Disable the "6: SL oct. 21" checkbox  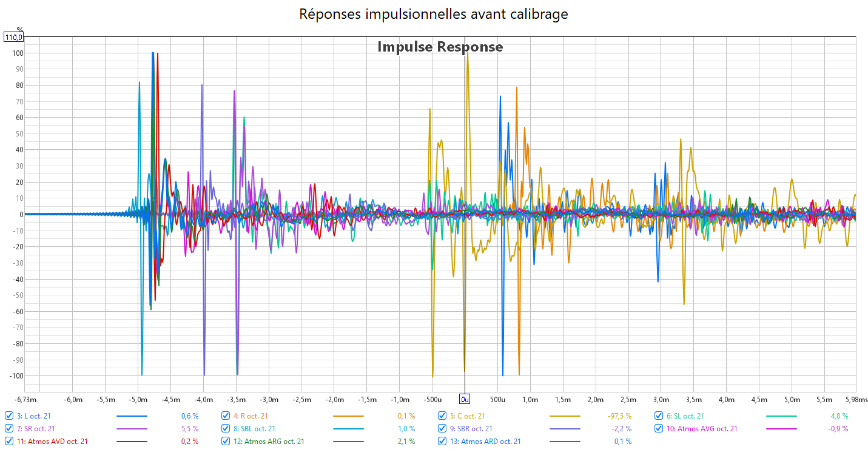pos(659,416)
